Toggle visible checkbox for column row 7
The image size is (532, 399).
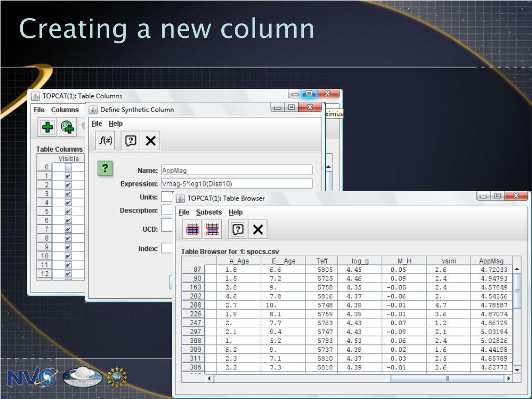click(68, 229)
